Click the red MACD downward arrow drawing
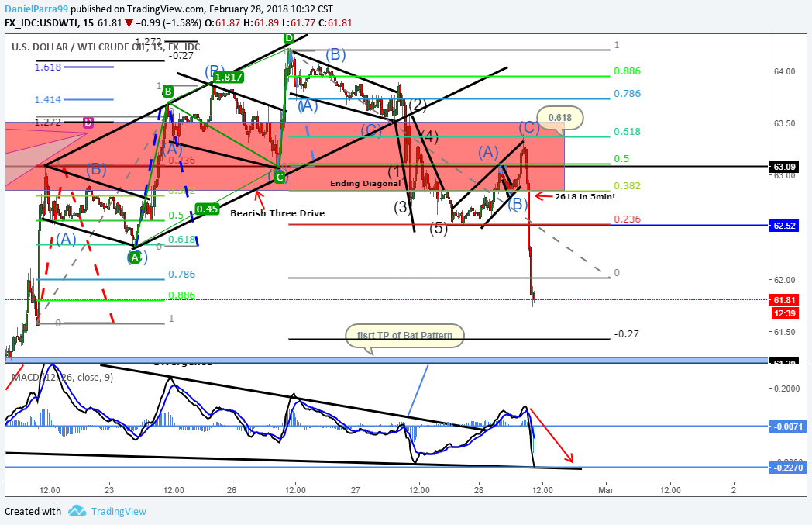The image size is (812, 525). click(x=552, y=435)
